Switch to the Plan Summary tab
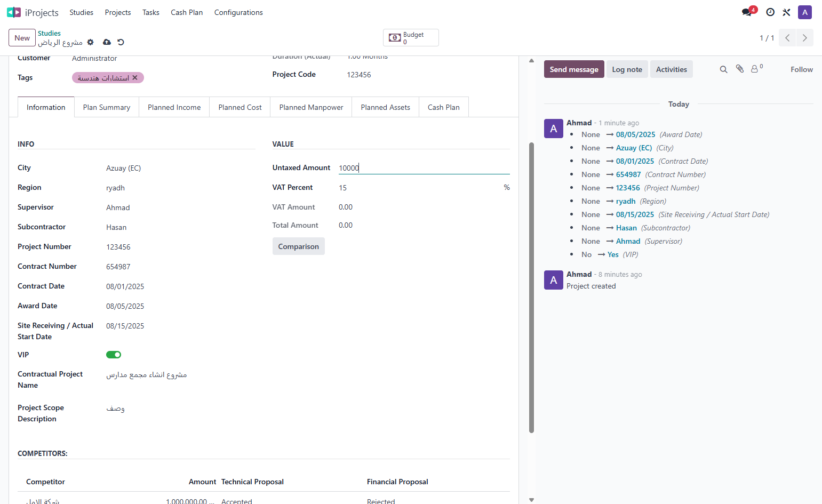Viewport: 822px width, 504px height. coord(107,107)
